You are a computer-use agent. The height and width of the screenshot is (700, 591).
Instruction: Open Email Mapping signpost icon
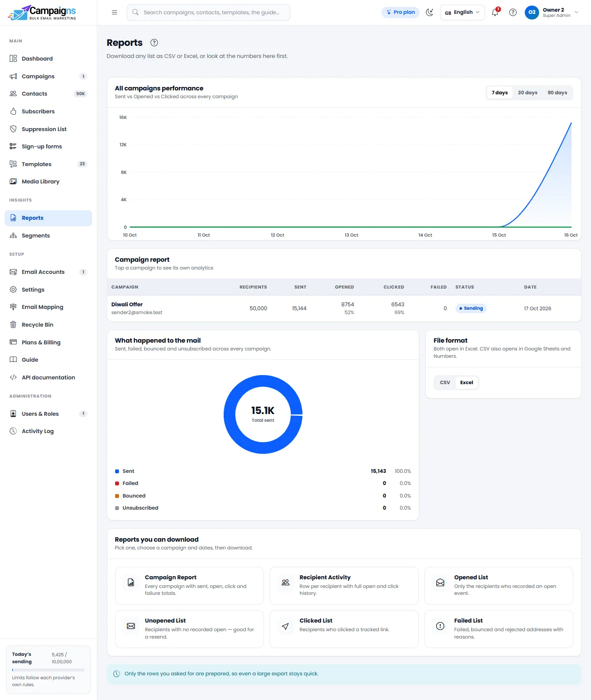point(13,307)
